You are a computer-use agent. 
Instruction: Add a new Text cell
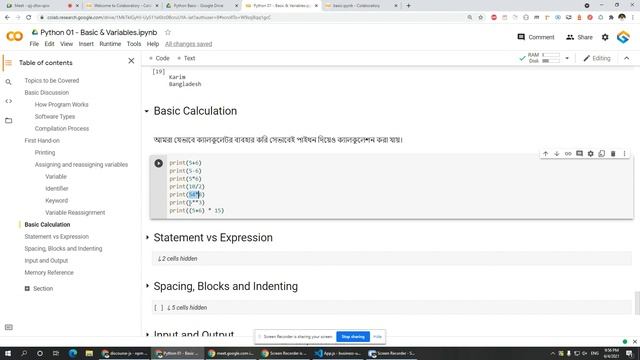186,58
